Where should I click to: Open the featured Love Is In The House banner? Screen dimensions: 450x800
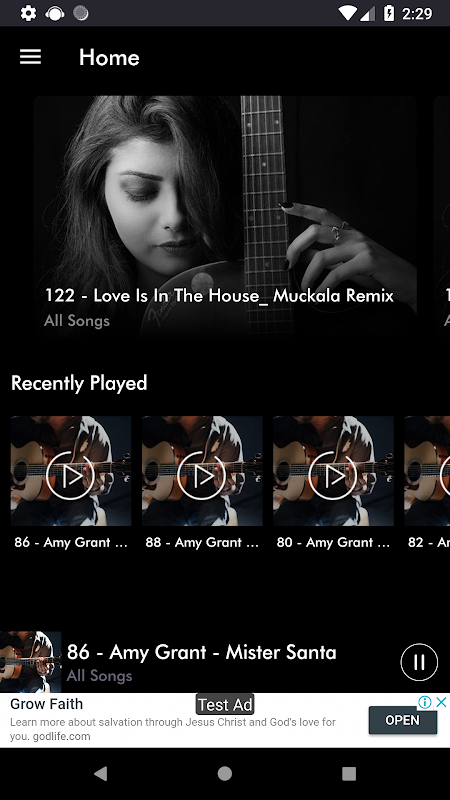[x=225, y=217]
